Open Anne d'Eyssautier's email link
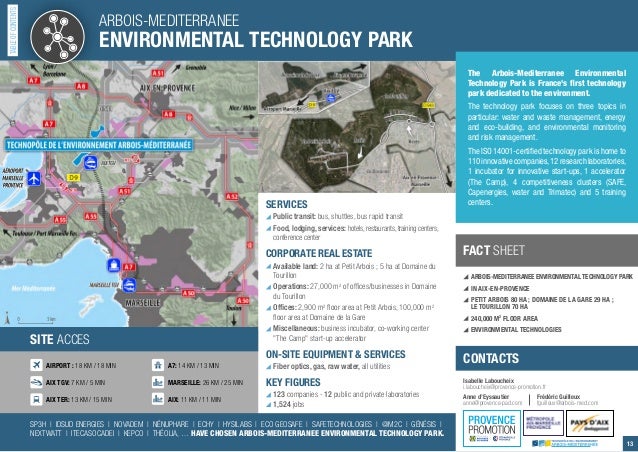The height and width of the screenshot is (452, 638). [x=492, y=403]
